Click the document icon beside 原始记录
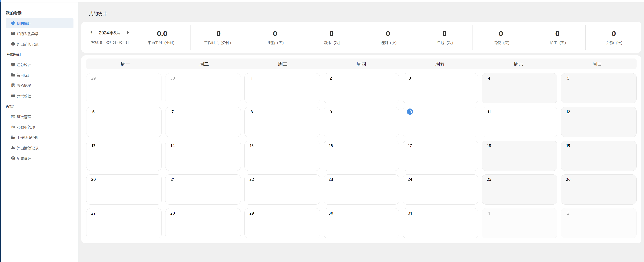Image resolution: width=644 pixels, height=262 pixels. (13, 86)
